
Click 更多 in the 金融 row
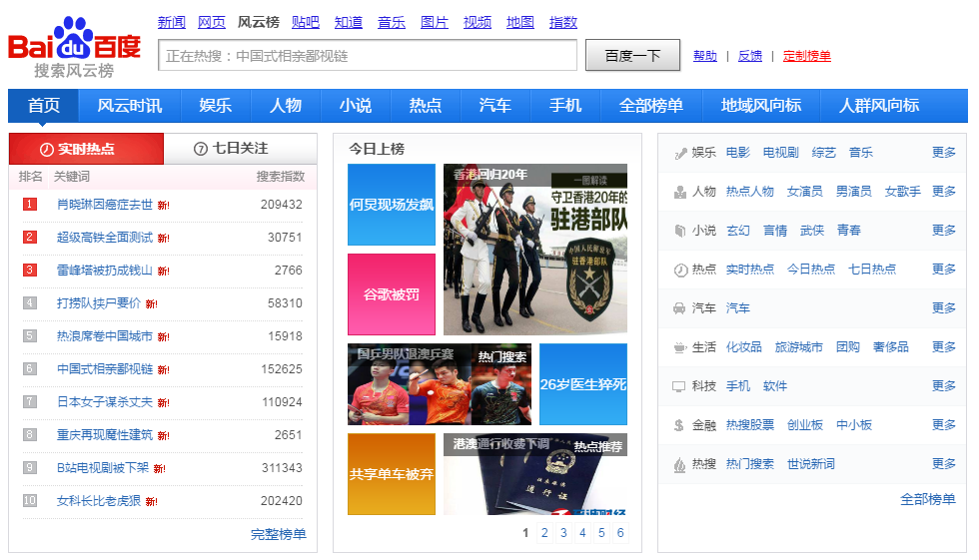tap(943, 424)
